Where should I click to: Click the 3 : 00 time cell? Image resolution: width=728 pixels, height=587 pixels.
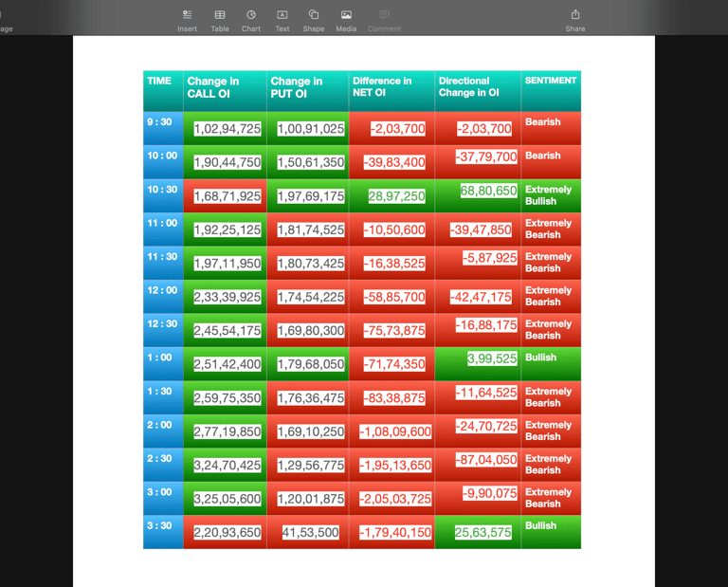[x=163, y=498]
